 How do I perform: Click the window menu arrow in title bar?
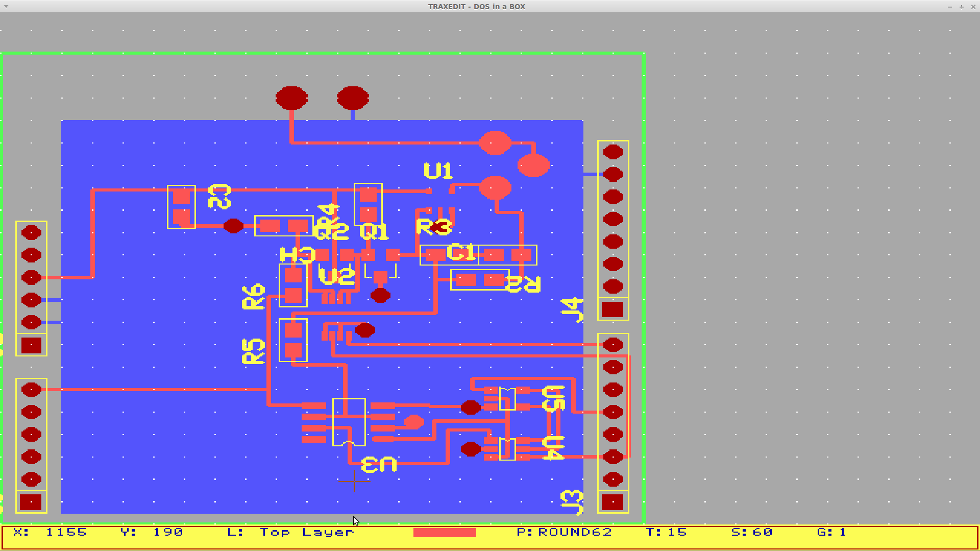click(x=6, y=6)
